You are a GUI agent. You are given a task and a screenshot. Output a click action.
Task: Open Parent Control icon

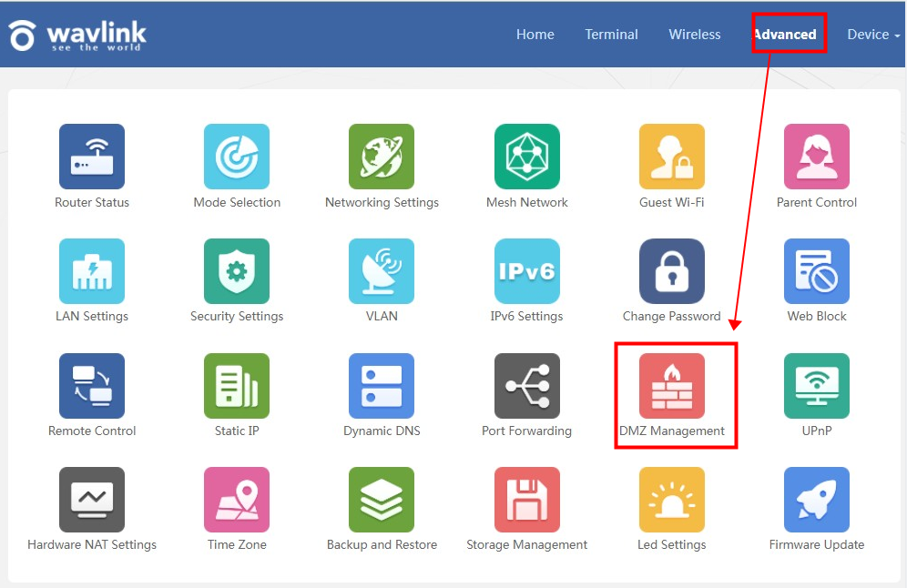[x=817, y=157]
